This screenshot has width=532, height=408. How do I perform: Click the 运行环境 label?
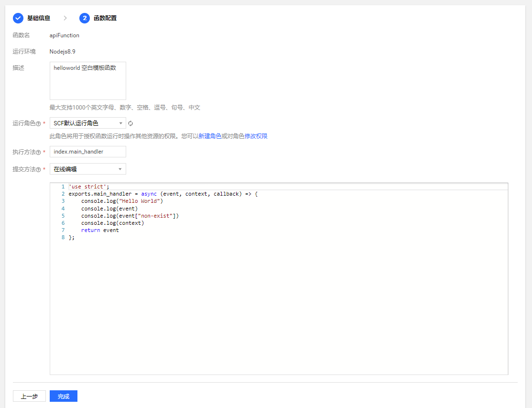point(24,52)
